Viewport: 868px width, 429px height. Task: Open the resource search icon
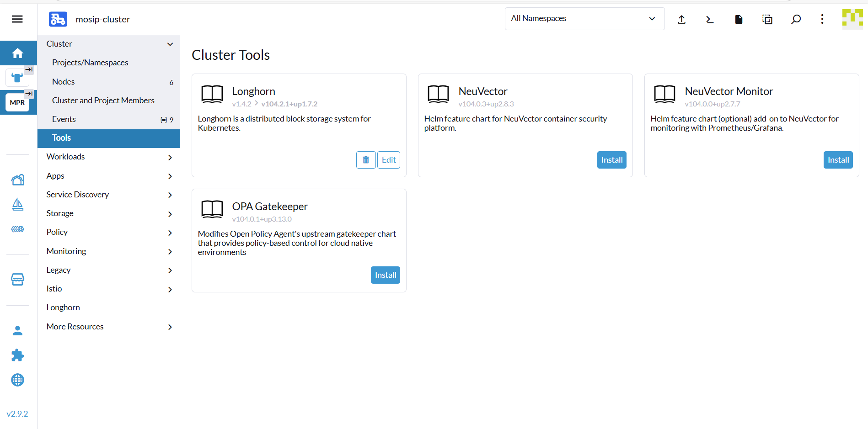(796, 19)
